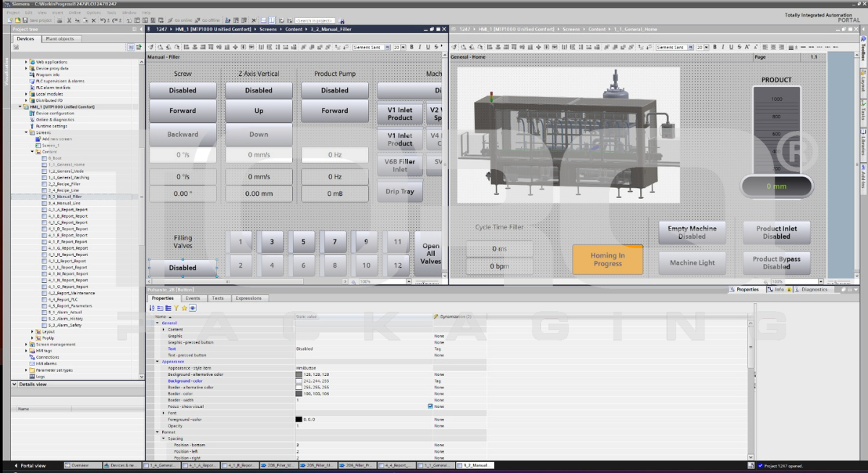Click the Logs icon in project tree
868x473 pixels.
click(x=32, y=376)
